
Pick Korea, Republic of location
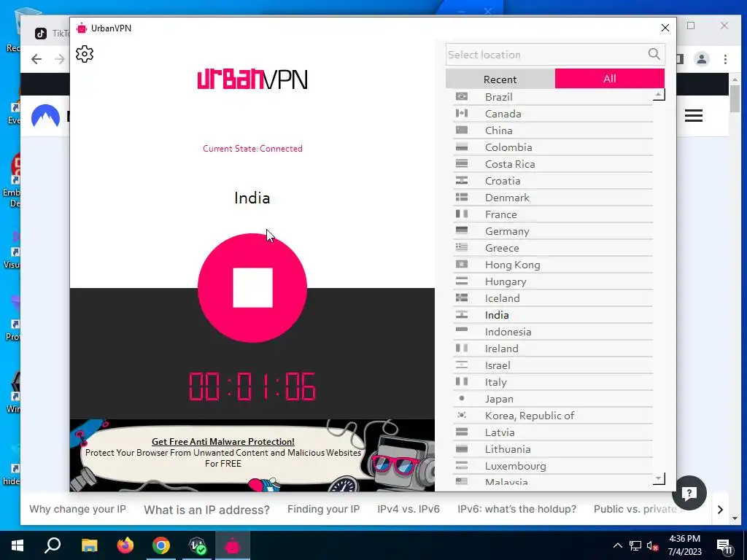point(553,416)
